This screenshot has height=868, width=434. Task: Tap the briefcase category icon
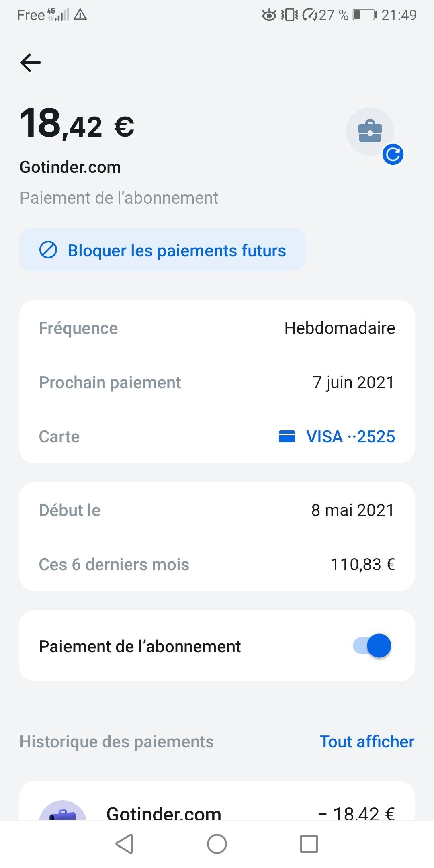[370, 131]
